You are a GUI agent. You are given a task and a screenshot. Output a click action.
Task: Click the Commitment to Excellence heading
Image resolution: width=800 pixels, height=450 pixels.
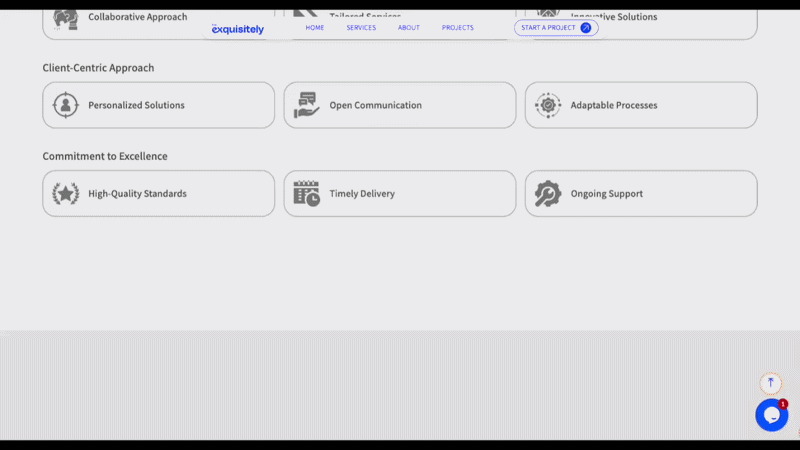coord(105,156)
